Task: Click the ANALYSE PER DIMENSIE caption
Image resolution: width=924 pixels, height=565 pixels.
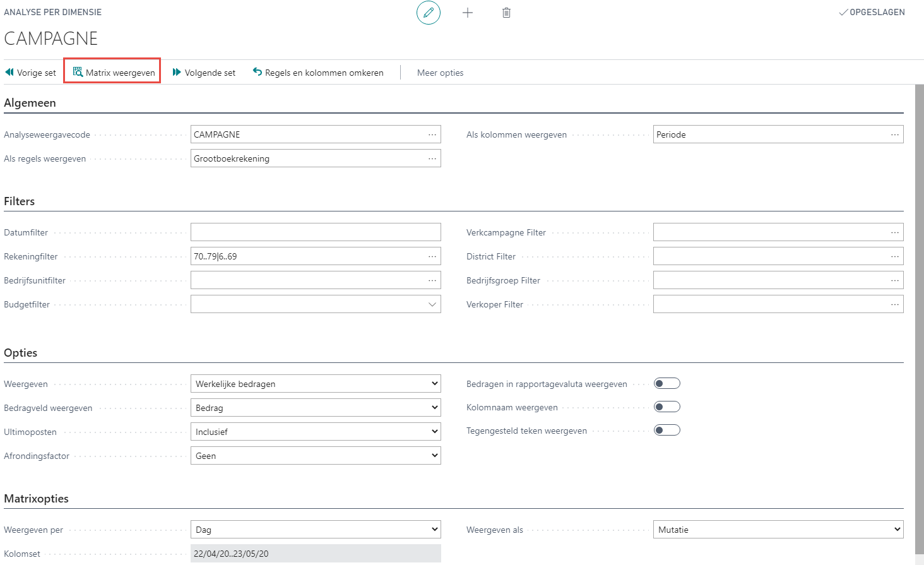Action: coord(53,12)
